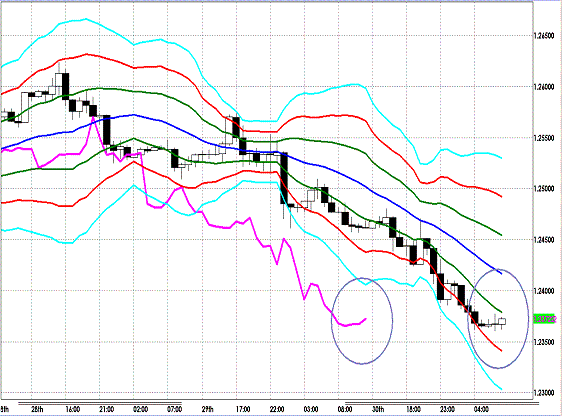Image resolution: width=562 pixels, height=416 pixels.
Task: Click the 1.24500 price axis label
Action: (544, 240)
